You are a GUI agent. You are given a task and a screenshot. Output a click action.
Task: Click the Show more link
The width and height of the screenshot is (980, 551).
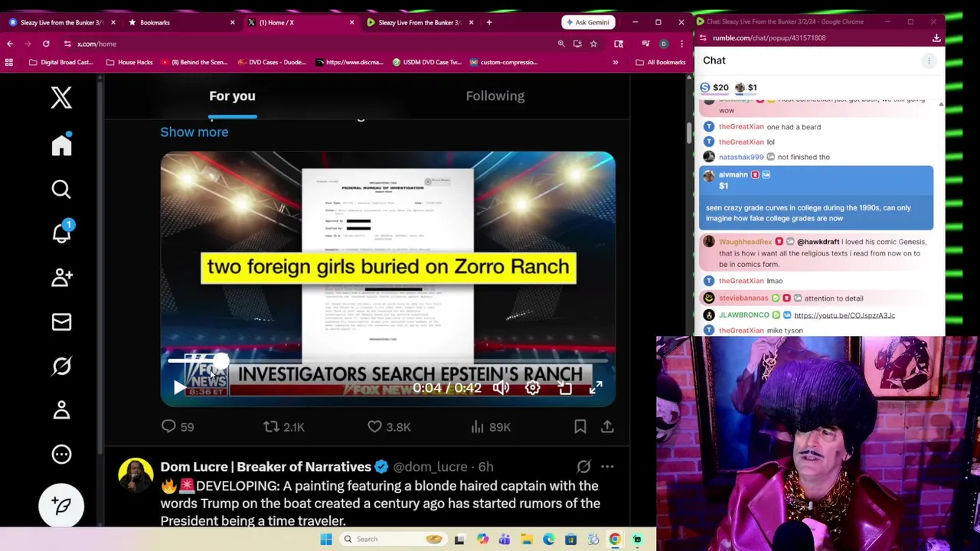(194, 132)
